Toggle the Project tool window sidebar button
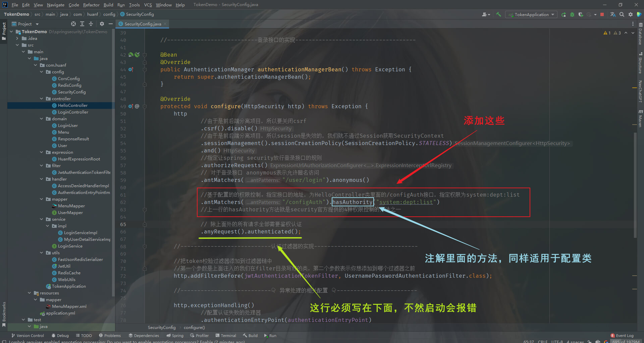Screen dimensions: 644x343 coord(4,31)
